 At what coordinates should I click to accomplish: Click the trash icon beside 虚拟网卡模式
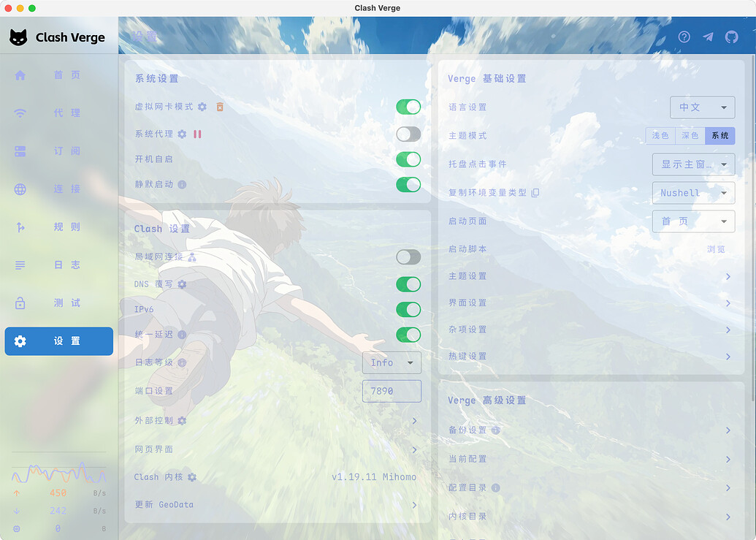pos(220,107)
